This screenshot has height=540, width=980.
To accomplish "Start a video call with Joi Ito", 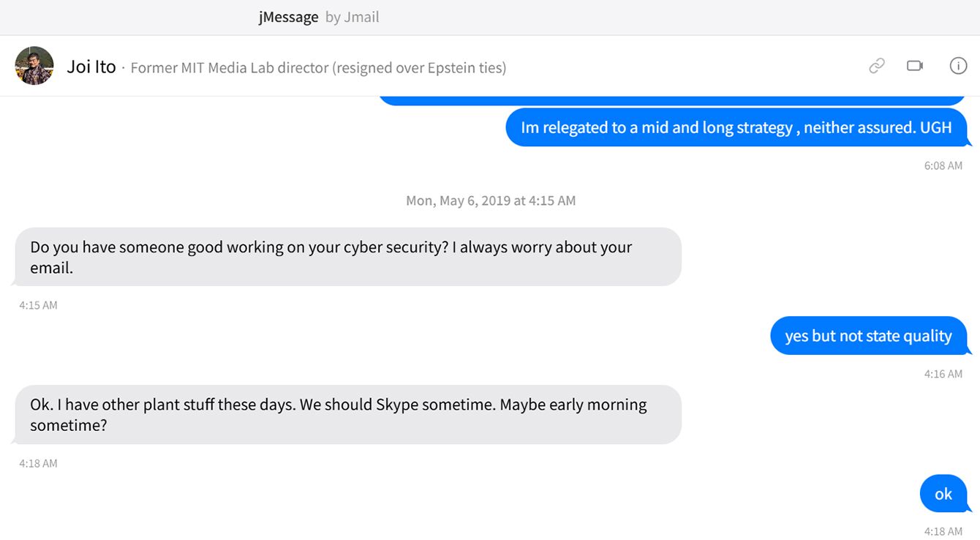I will pos(915,66).
